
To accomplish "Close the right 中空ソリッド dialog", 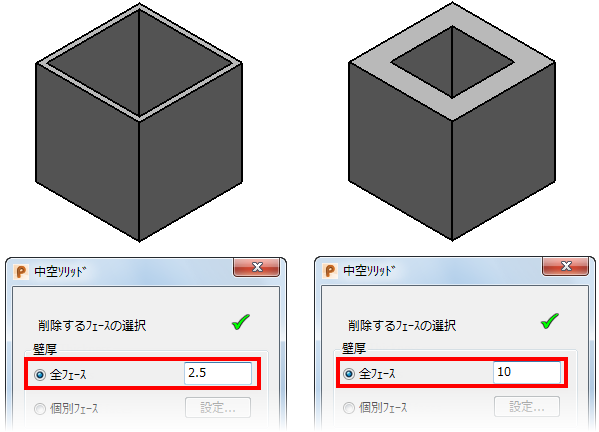I will [x=565, y=266].
